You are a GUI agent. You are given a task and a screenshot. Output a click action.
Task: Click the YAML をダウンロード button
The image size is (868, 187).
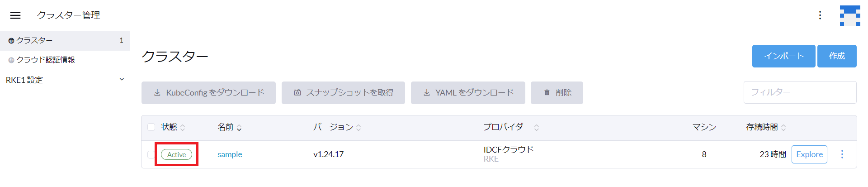468,93
